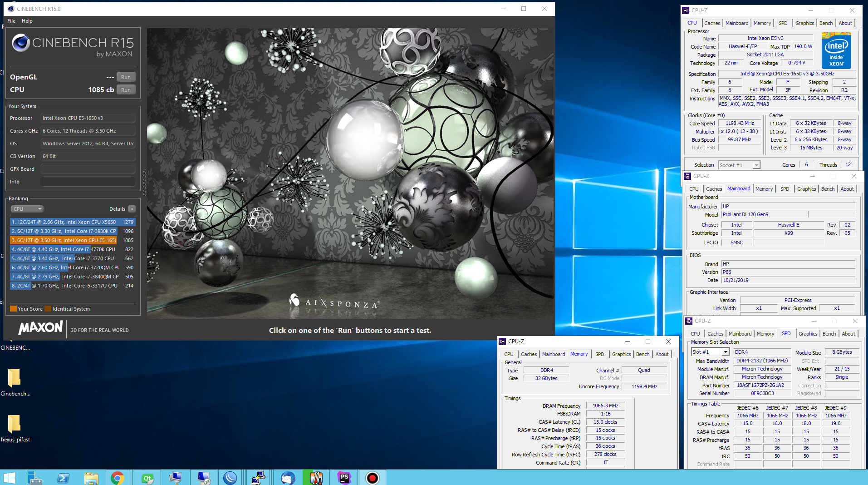Screen dimensions: 868x485
Task: Open the Slot #1 memory slot dropdown
Action: tap(710, 352)
